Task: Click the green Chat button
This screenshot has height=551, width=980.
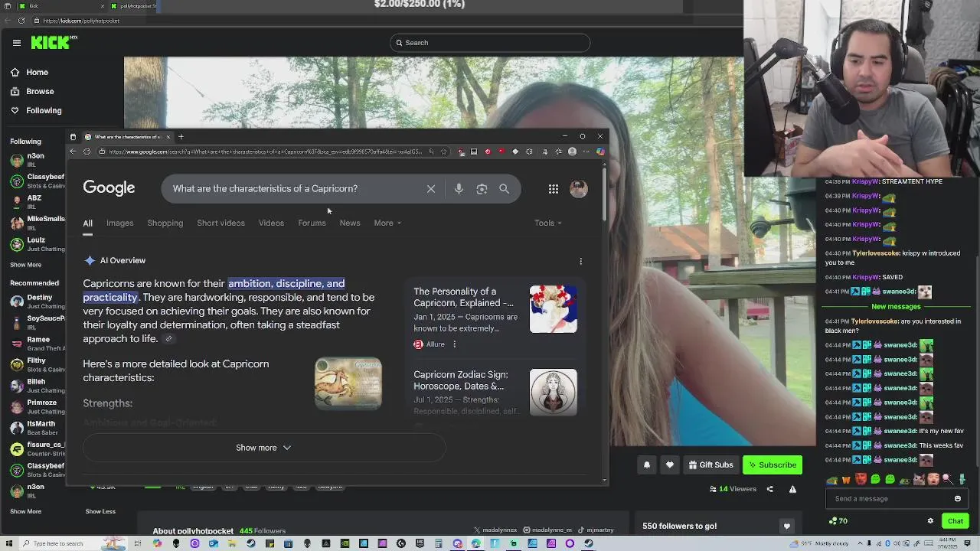Action: [x=955, y=521]
